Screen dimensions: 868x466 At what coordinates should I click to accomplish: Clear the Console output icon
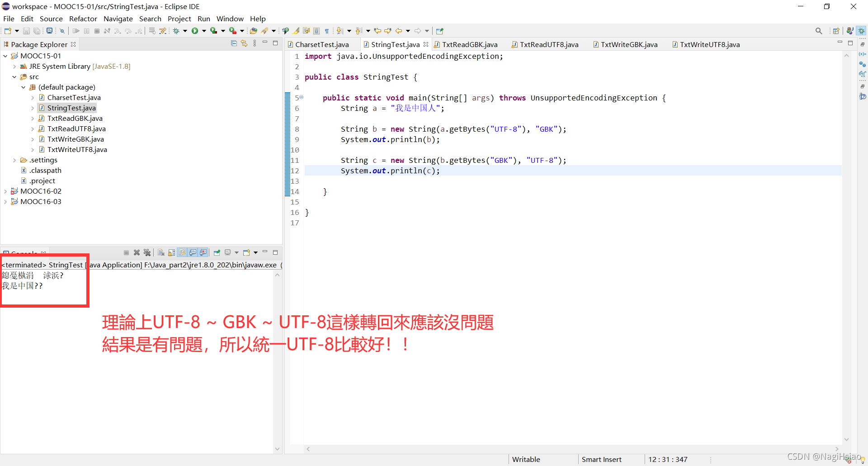coord(161,252)
